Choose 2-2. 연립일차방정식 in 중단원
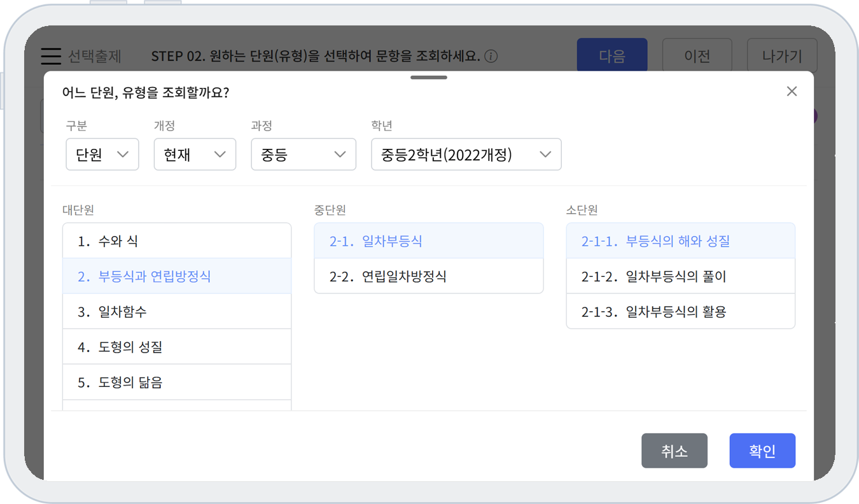This screenshot has width=859, height=504. pos(428,276)
